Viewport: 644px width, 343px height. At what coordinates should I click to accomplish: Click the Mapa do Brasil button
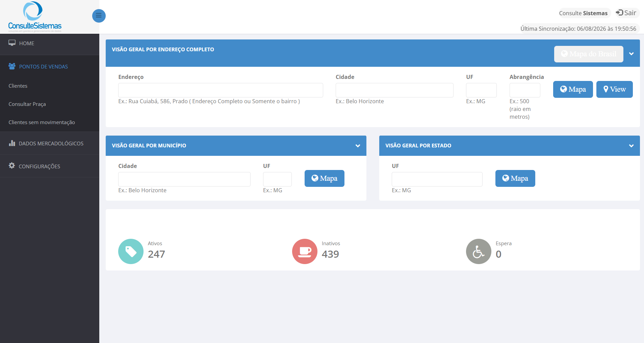click(589, 54)
